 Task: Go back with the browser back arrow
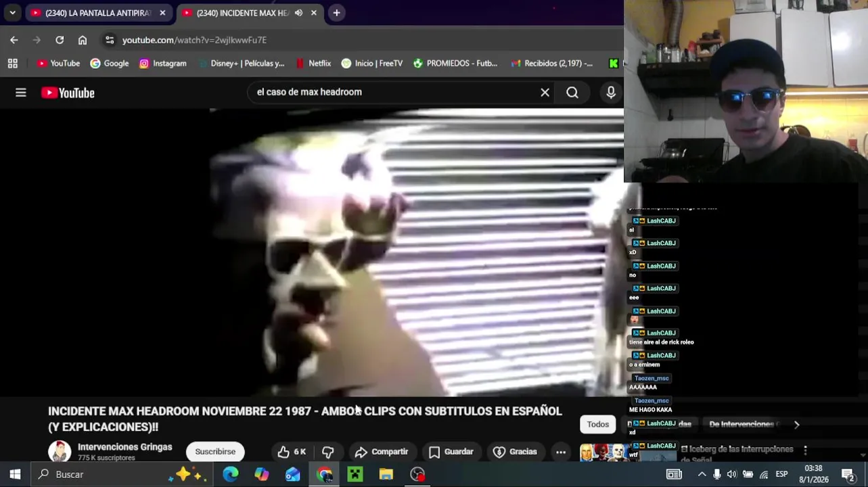pyautogui.click(x=14, y=40)
